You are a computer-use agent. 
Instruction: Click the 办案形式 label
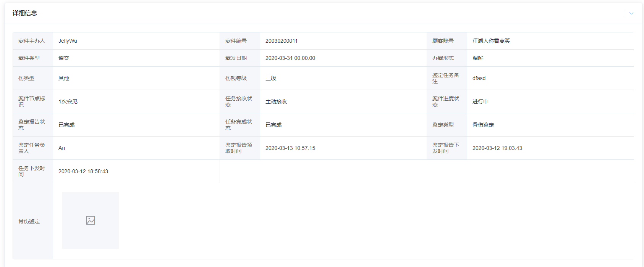pos(443,58)
